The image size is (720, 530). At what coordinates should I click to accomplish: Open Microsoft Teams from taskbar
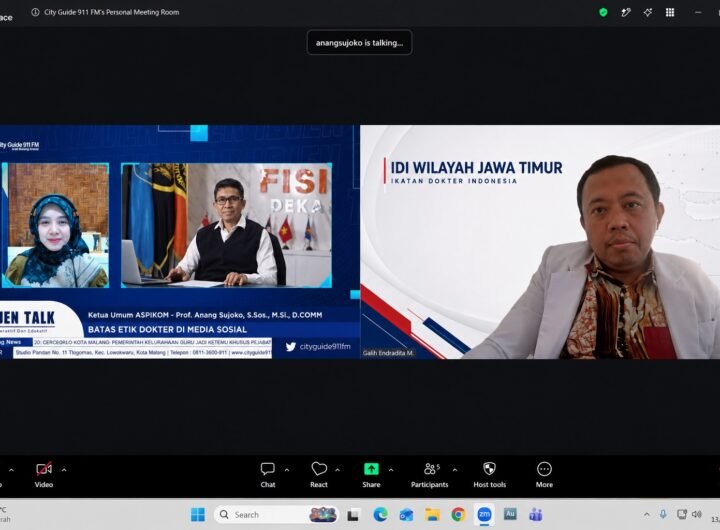(535, 515)
